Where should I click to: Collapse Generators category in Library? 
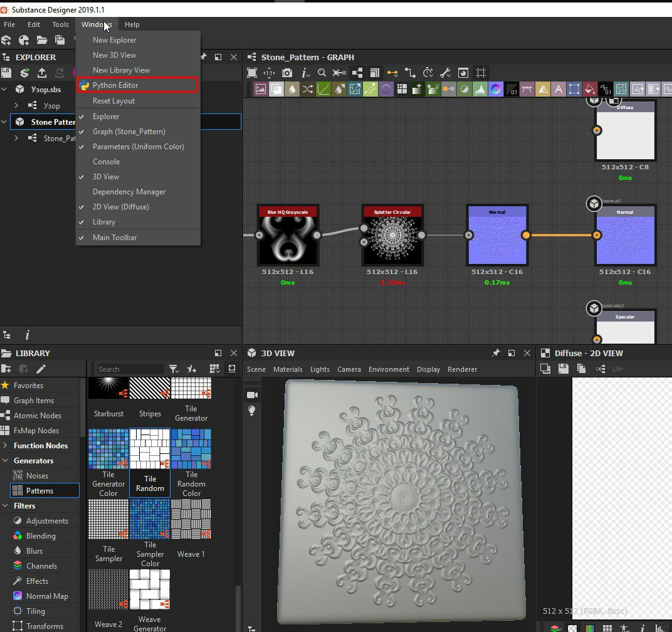click(5, 460)
